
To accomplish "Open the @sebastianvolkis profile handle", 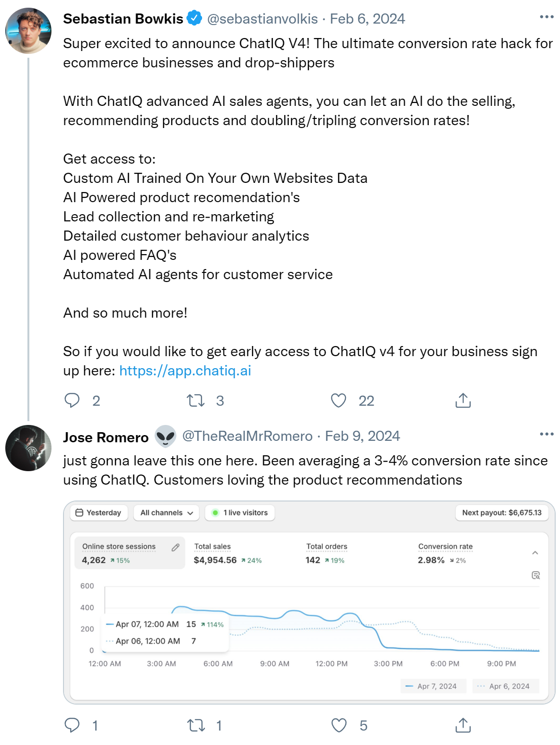I will 262,19.
